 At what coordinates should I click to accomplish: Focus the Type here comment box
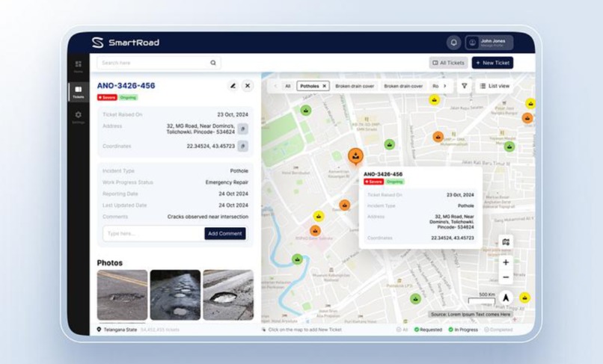pos(153,233)
